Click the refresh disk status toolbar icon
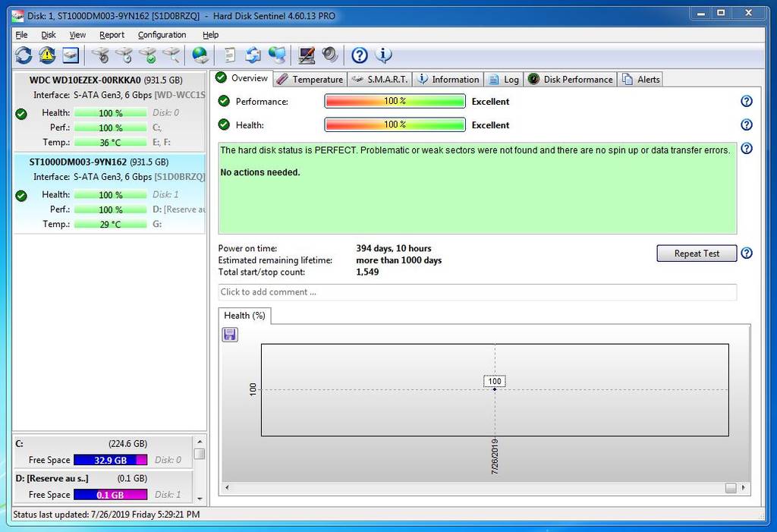This screenshot has height=532, width=777. tap(24, 55)
